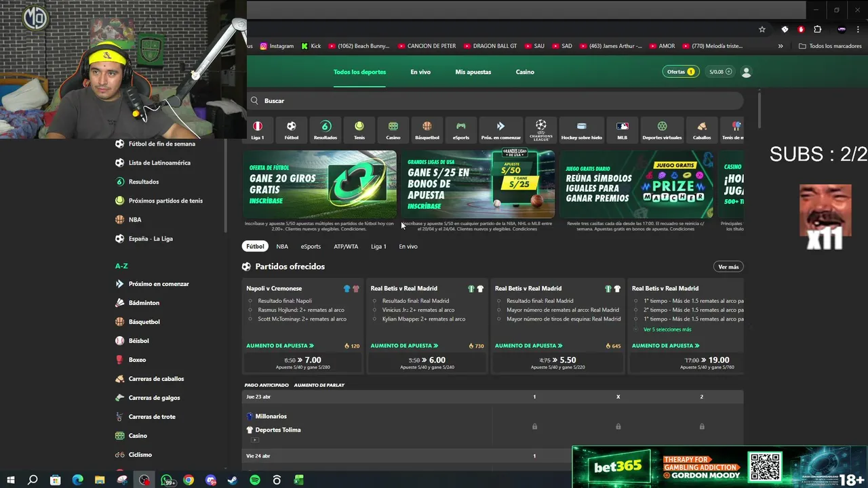Select the eSports filter chip
This screenshot has height=488, width=868.
(311, 247)
